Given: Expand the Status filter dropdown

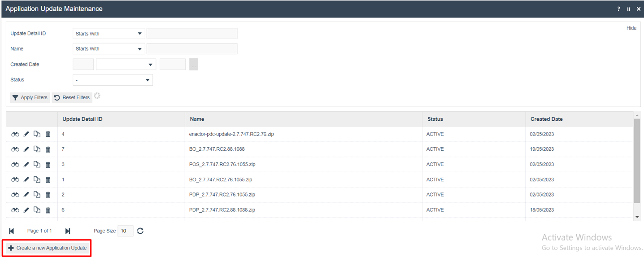Looking at the screenshot, I should (113, 80).
